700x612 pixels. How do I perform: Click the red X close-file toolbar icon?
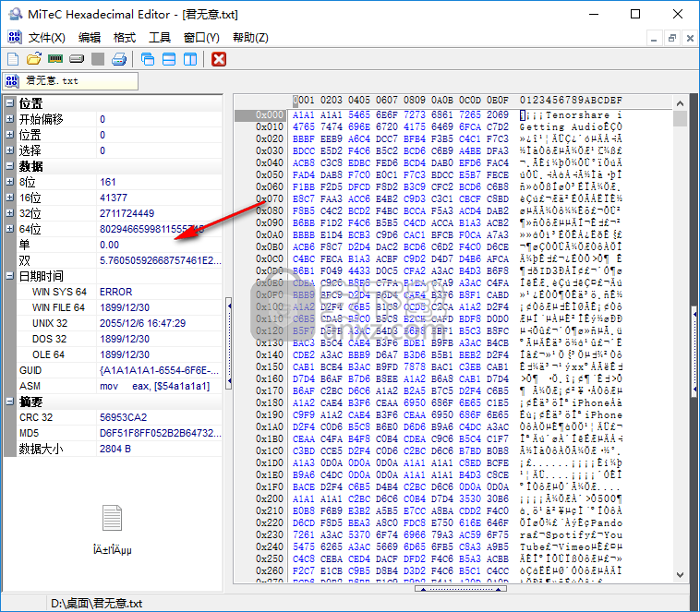click(x=219, y=59)
